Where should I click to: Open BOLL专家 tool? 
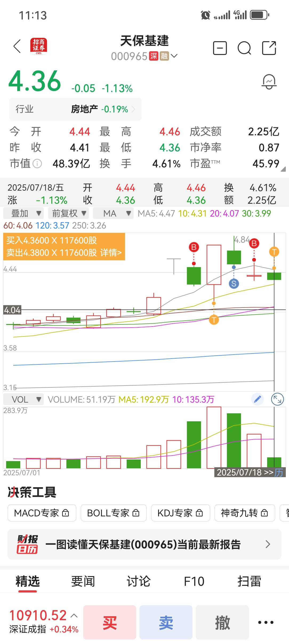(x=114, y=513)
